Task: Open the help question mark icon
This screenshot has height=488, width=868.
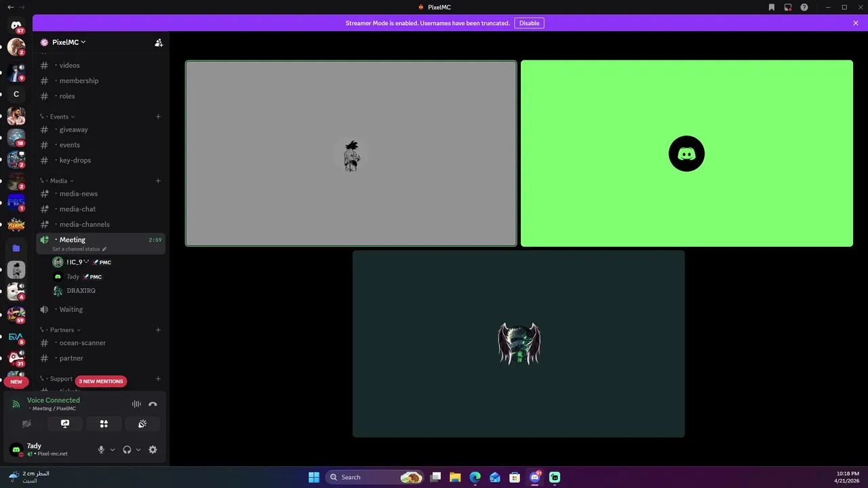Action: tap(804, 7)
